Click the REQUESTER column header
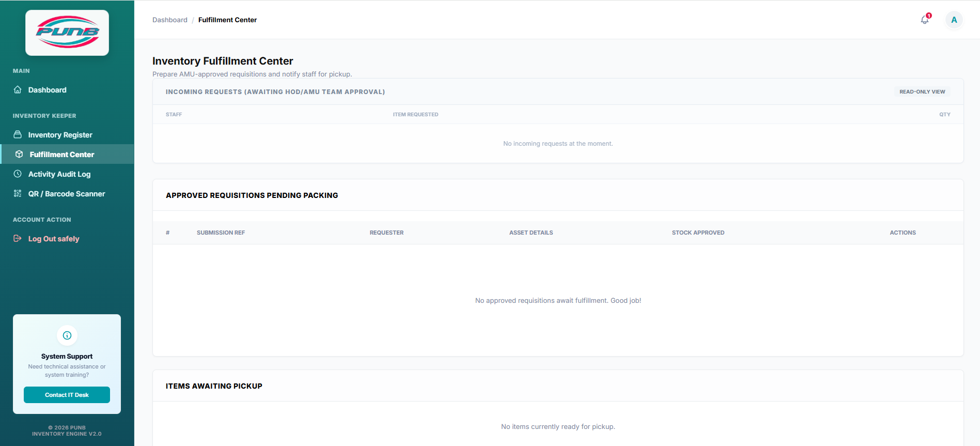The width and height of the screenshot is (980, 446). tap(386, 233)
